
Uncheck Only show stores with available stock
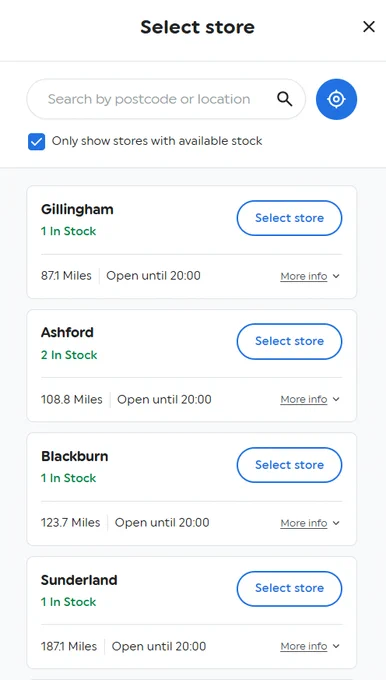[36, 141]
